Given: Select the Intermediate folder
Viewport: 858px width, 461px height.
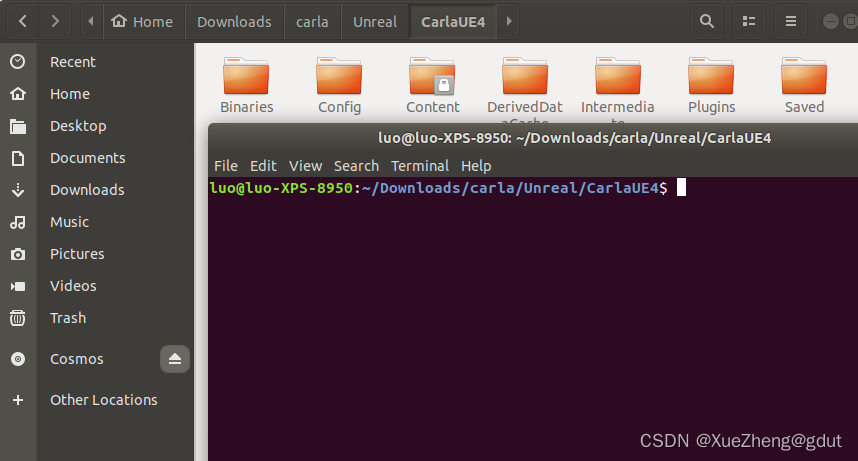Looking at the screenshot, I should tap(618, 90).
